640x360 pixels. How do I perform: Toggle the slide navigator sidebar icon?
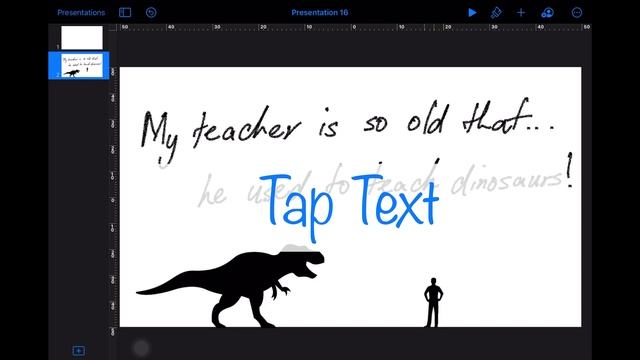125,13
